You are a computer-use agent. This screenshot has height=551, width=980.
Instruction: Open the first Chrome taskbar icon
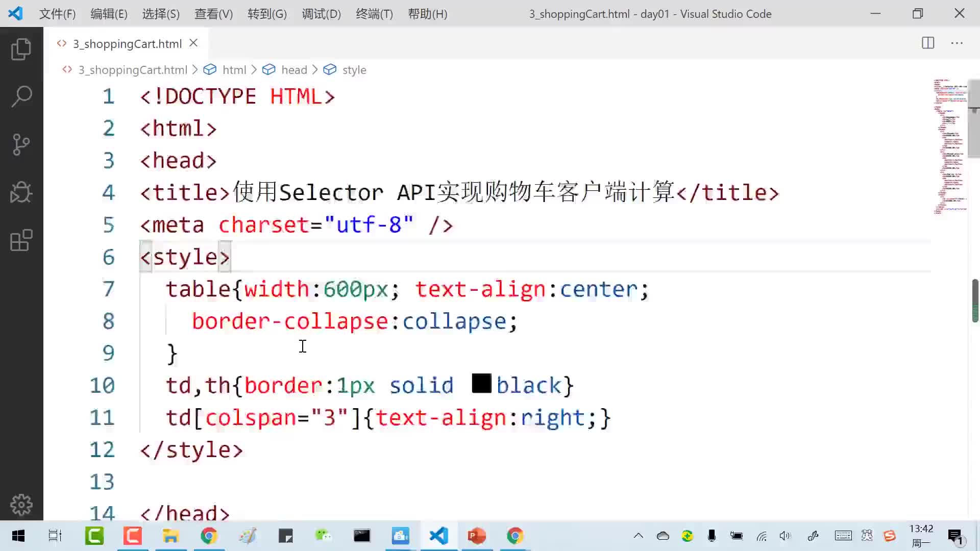pyautogui.click(x=209, y=536)
